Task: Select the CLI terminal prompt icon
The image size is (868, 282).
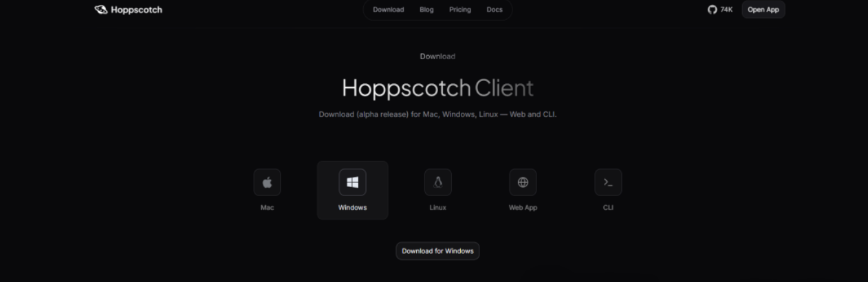Action: 608,182
